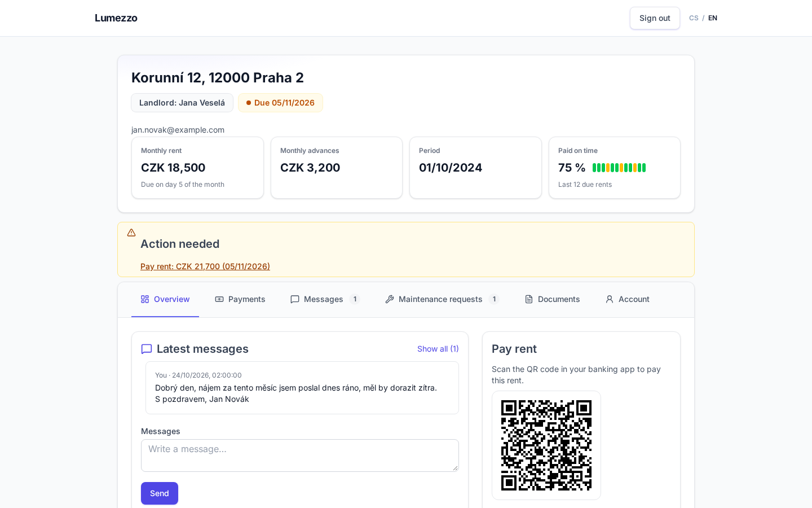Image resolution: width=812 pixels, height=508 pixels.
Task: Click the Messages speech bubble tab icon
Action: pyautogui.click(x=295, y=299)
